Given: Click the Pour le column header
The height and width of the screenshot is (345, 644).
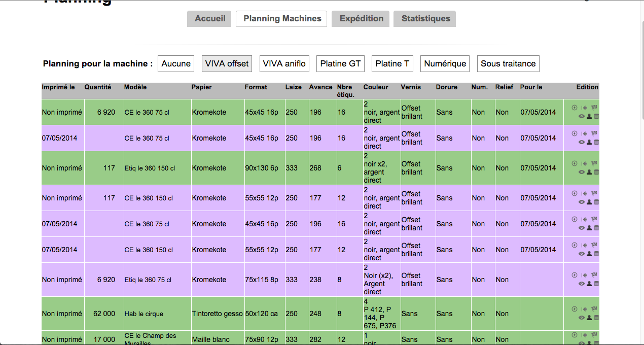Looking at the screenshot, I should point(531,87).
